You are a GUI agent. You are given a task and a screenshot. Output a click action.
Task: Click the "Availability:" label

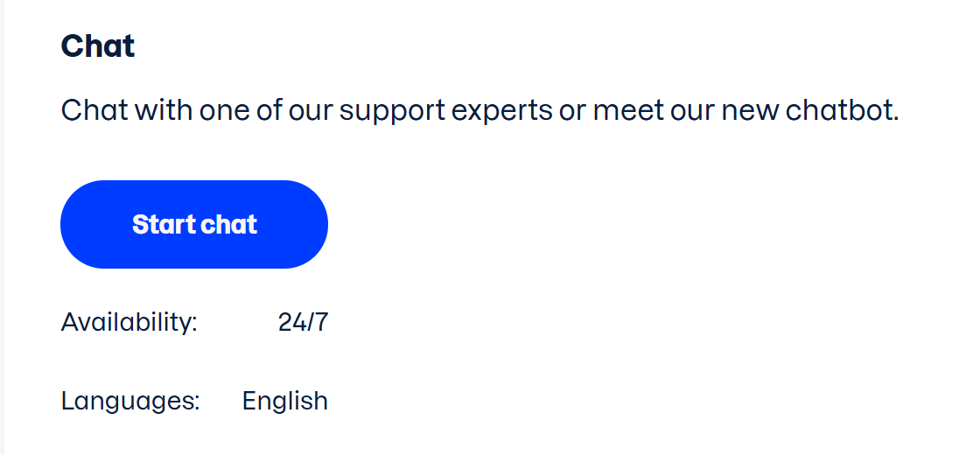tap(129, 322)
